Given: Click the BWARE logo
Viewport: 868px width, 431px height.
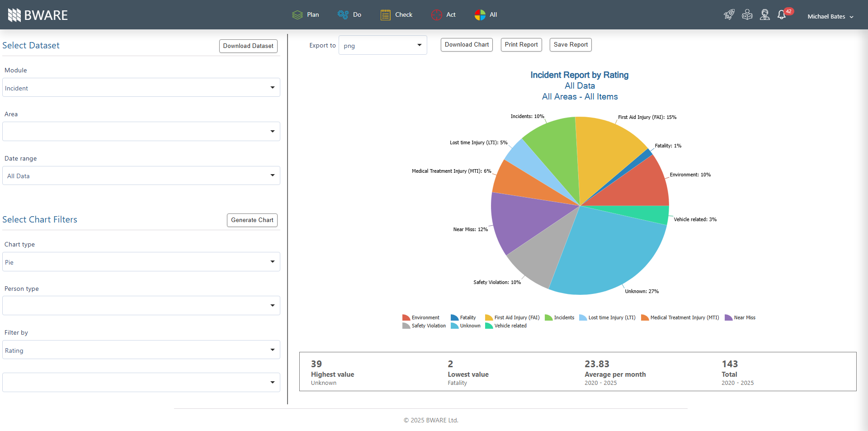Looking at the screenshot, I should [x=38, y=15].
